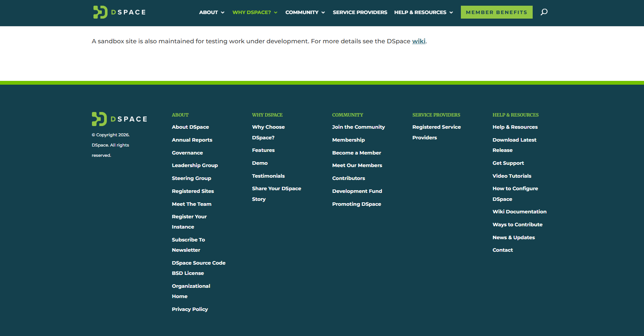Expand the WHY DSPACE? menu chevron
Viewport: 644px width, 336px height.
click(275, 13)
